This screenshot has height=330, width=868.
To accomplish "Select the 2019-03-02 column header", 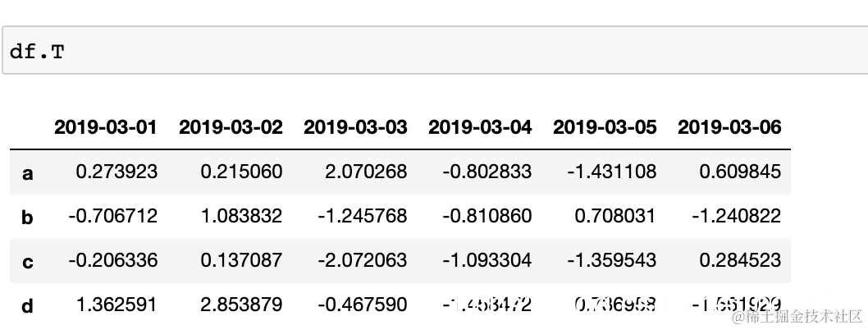I will pos(231,127).
